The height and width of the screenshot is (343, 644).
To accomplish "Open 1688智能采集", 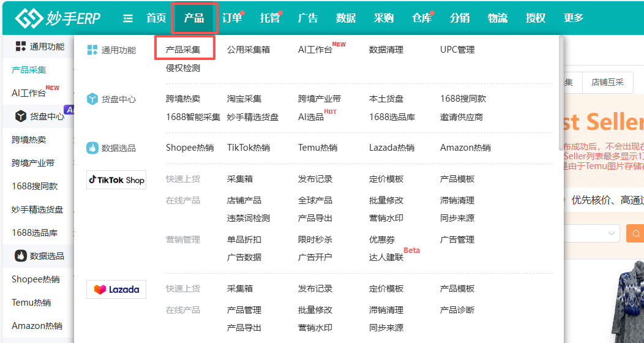I will [x=193, y=117].
